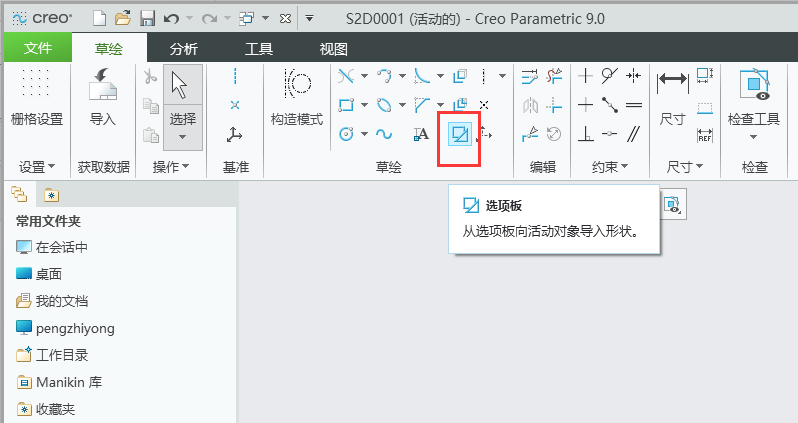Select the Arc tool

tap(384, 76)
